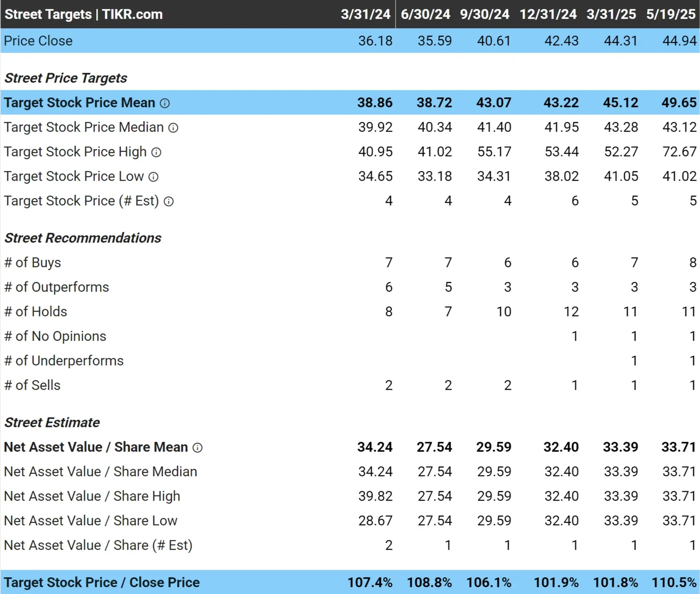Click the Net Asset Value / Share (# Est) label
Image resolution: width=700 pixels, height=594 pixels.
click(x=98, y=545)
